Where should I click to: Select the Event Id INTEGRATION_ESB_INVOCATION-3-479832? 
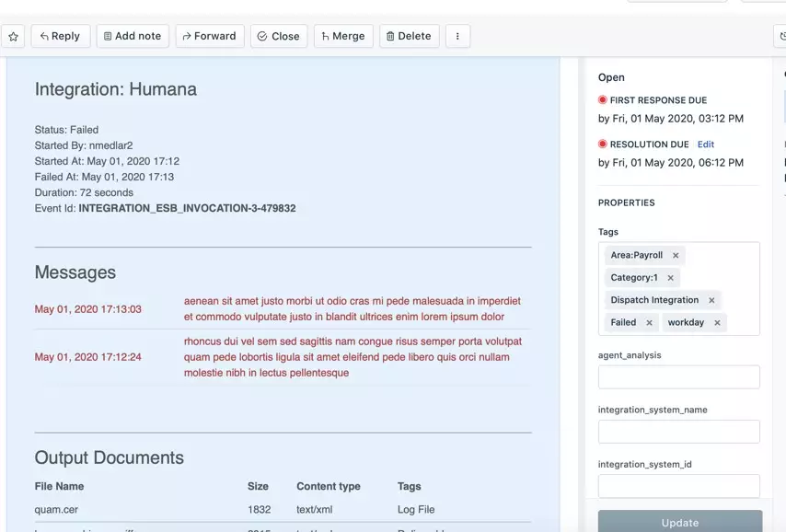coord(187,209)
